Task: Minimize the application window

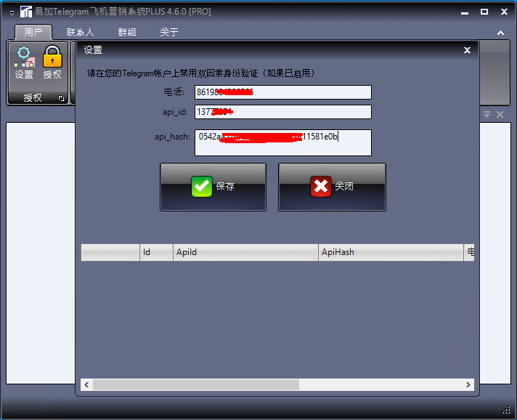Action: point(465,12)
